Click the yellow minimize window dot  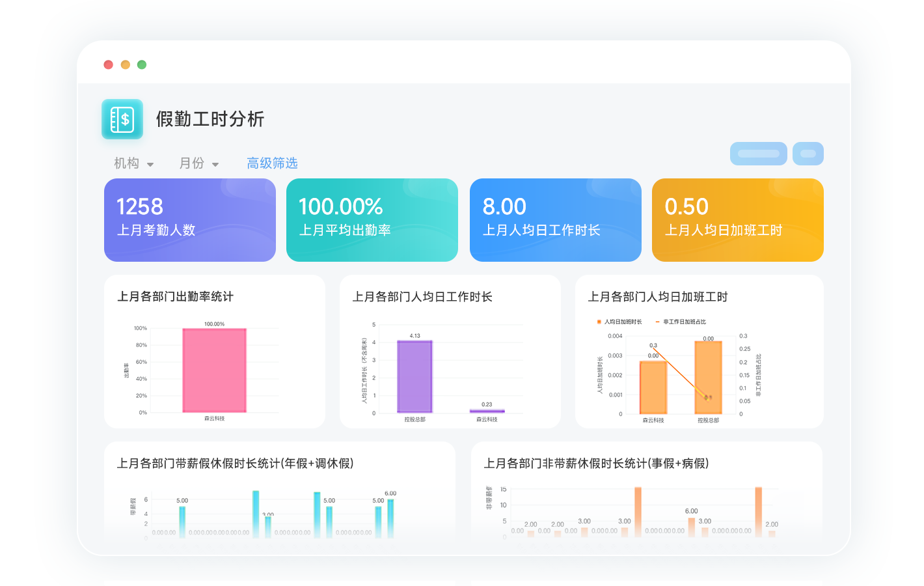126,64
